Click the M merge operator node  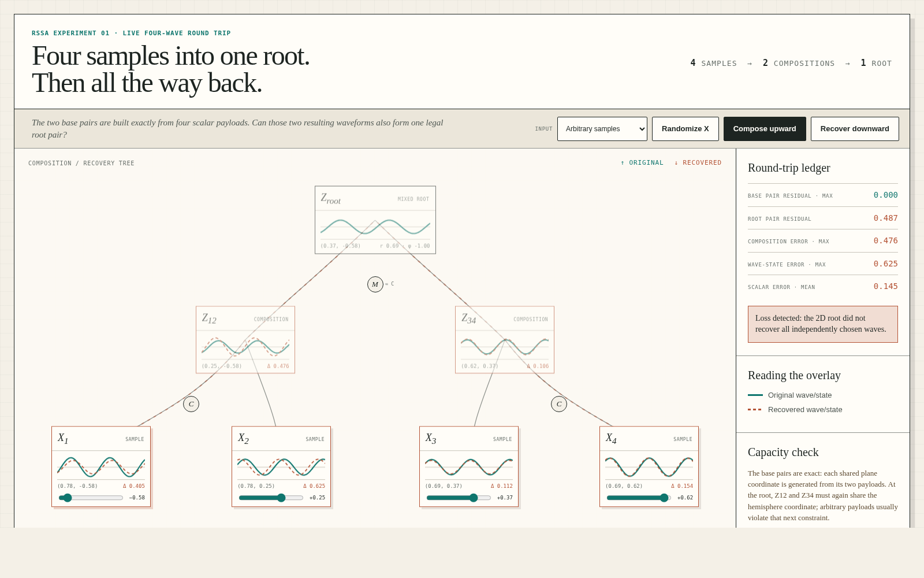point(375,284)
